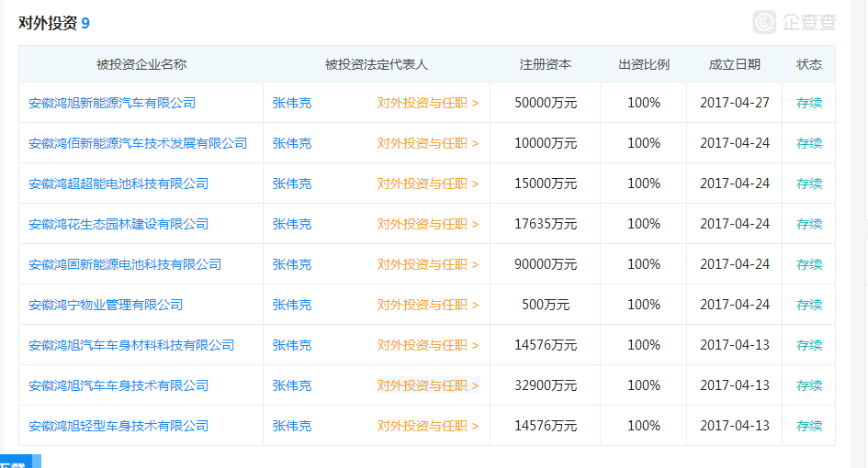Click 张伟克 in the 安徽鸿旭新能源汽车 row
This screenshot has height=468, width=868.
pyautogui.click(x=292, y=103)
